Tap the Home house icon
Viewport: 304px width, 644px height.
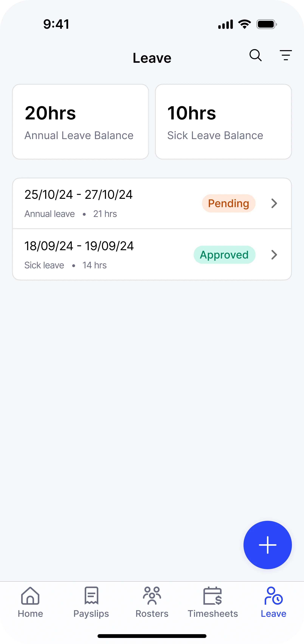click(30, 596)
